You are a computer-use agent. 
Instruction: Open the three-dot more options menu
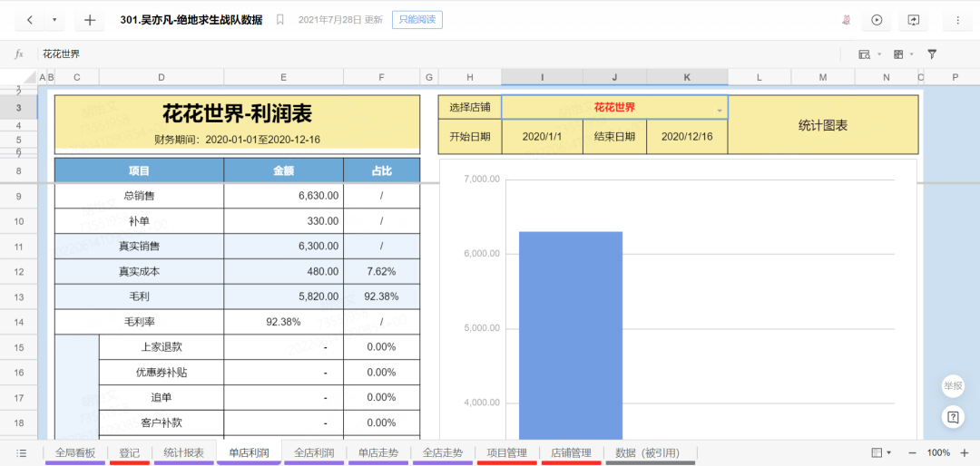point(957,20)
